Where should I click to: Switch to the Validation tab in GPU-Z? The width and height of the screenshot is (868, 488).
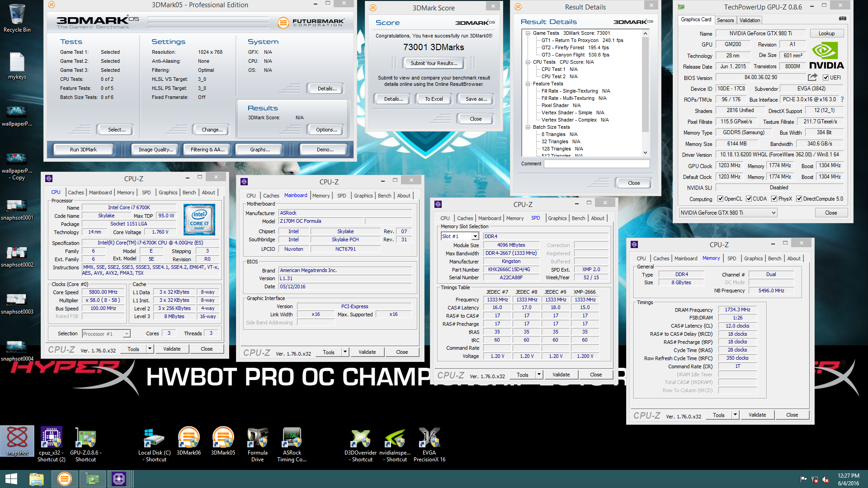tap(750, 20)
